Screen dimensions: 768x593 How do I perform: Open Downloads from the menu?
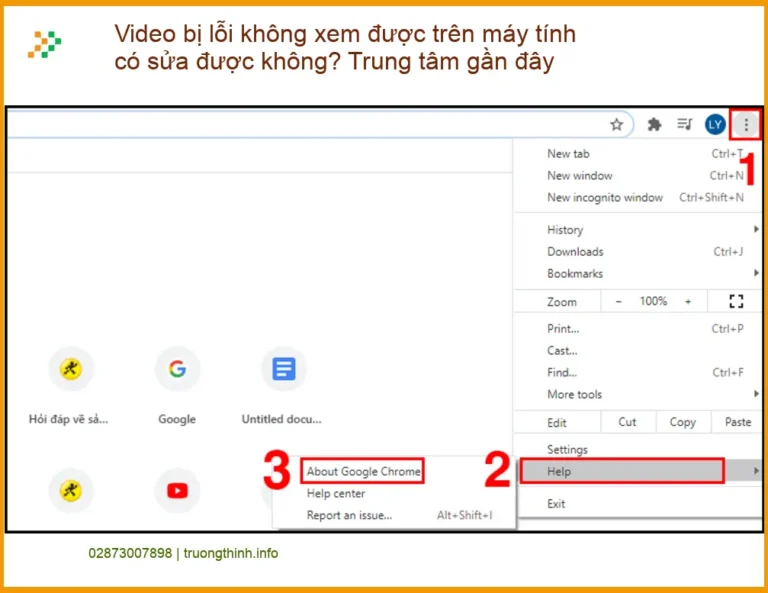(638, 252)
